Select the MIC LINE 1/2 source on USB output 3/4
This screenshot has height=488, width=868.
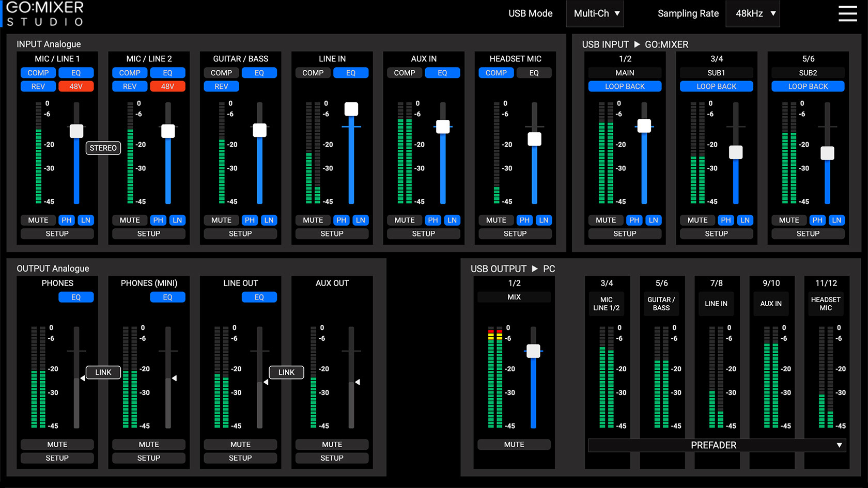tap(607, 304)
